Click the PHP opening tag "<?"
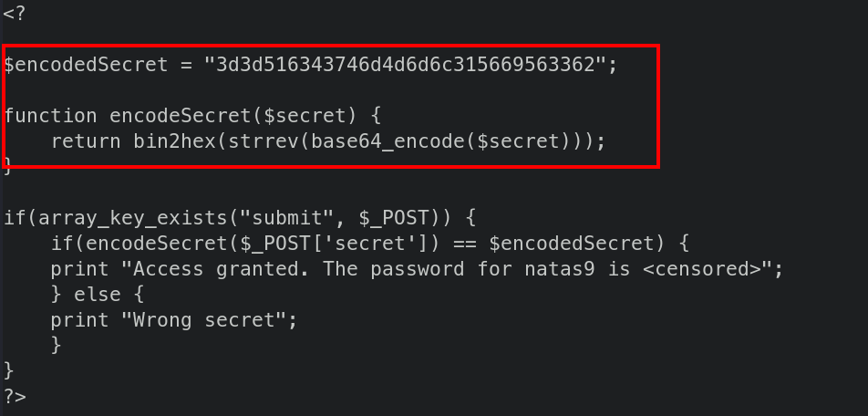The image size is (868, 416). coord(15,15)
